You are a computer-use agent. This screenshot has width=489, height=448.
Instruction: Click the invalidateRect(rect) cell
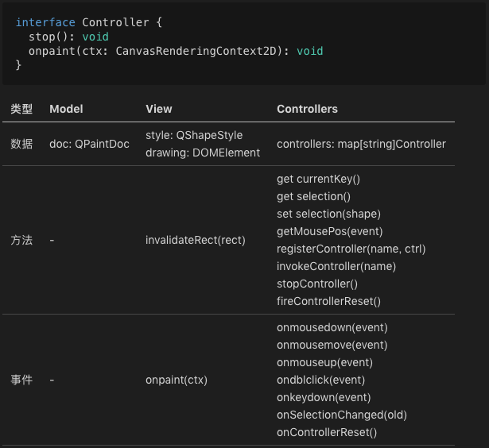click(196, 240)
